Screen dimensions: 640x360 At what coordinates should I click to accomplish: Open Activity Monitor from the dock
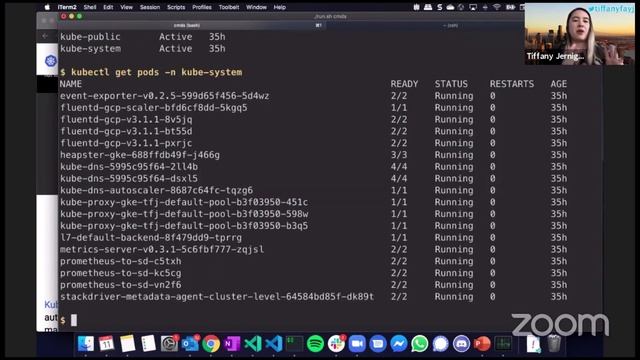coord(503,344)
